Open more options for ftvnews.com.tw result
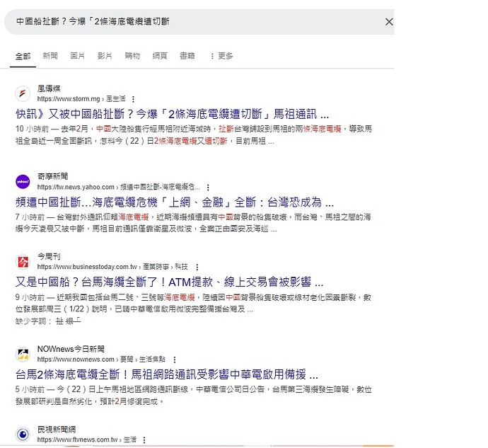The height and width of the screenshot is (448, 488). 144,440
